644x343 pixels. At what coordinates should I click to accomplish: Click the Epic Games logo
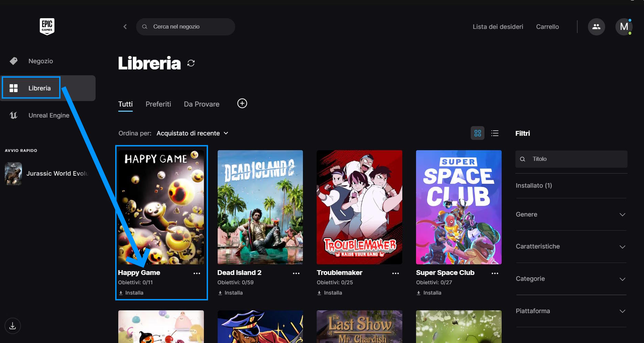[x=47, y=26]
